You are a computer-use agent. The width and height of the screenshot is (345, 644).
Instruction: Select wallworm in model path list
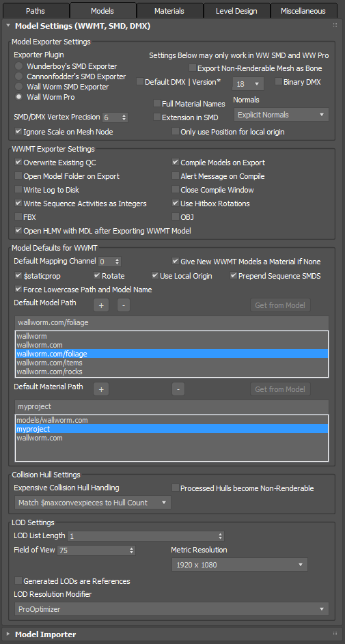pos(171,336)
